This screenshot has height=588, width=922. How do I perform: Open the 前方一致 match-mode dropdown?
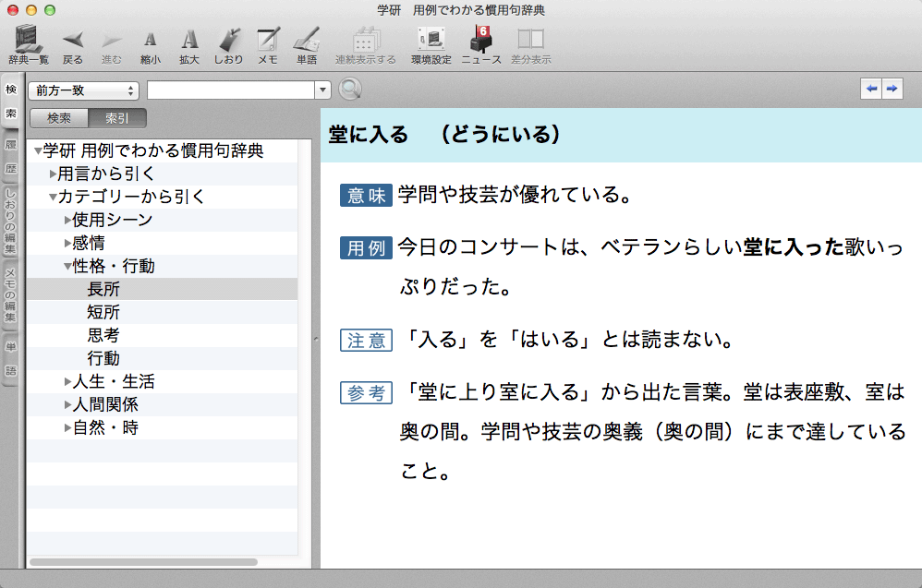[x=83, y=90]
